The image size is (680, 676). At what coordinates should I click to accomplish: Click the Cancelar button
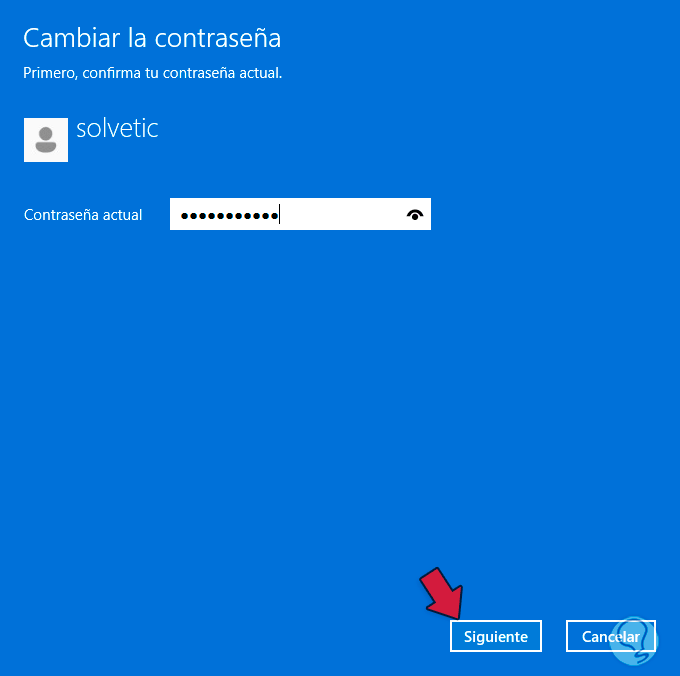click(611, 636)
